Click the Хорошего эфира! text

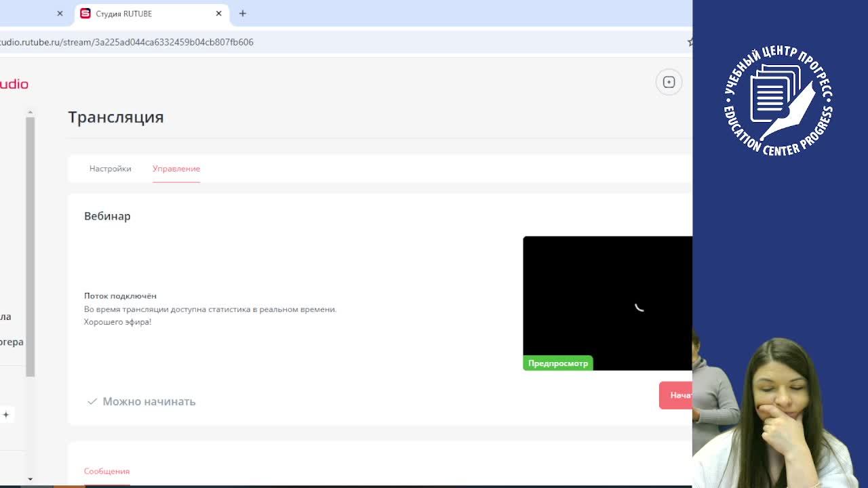click(117, 322)
